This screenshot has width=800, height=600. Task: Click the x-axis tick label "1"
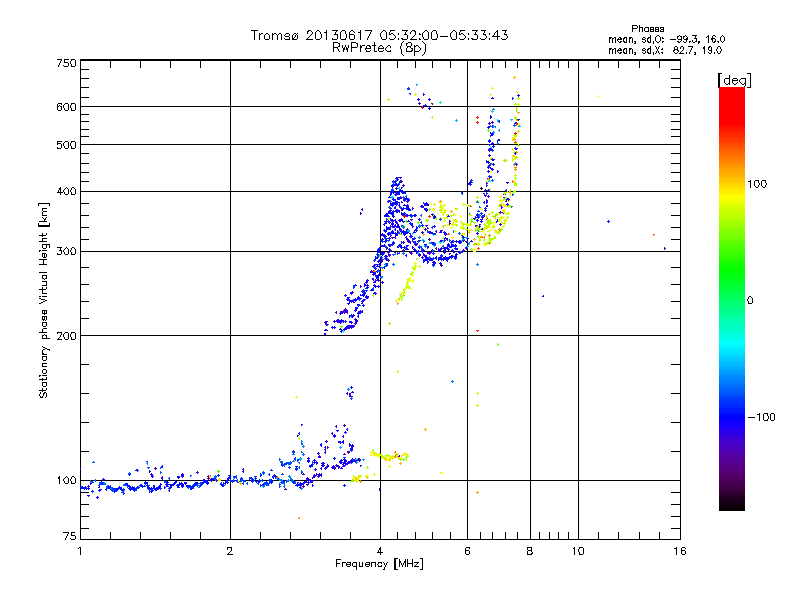point(80,551)
